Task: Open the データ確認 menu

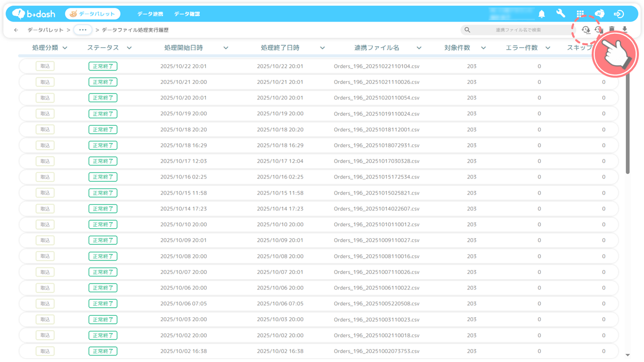Action: point(187,14)
